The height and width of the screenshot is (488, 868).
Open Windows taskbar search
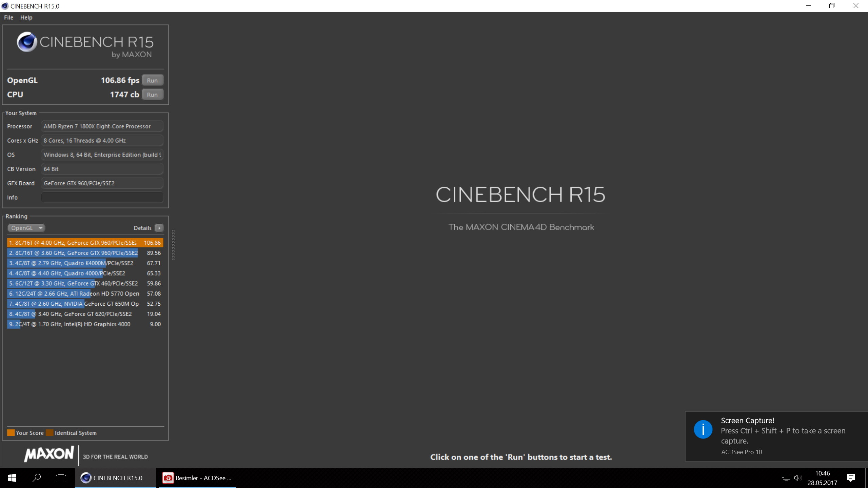click(x=37, y=478)
